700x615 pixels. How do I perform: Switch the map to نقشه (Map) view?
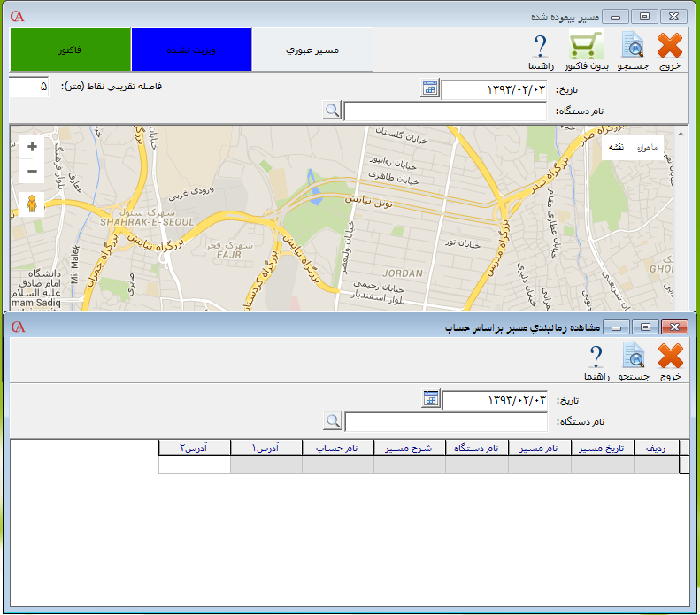pos(617,147)
